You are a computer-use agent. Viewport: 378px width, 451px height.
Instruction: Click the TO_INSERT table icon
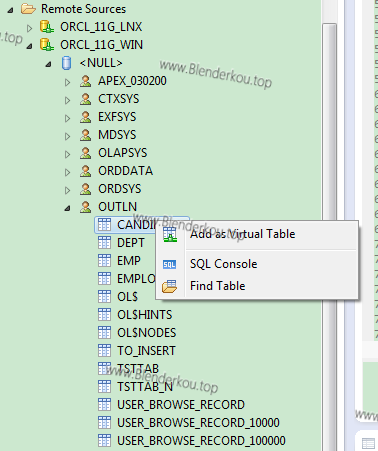[x=104, y=351]
